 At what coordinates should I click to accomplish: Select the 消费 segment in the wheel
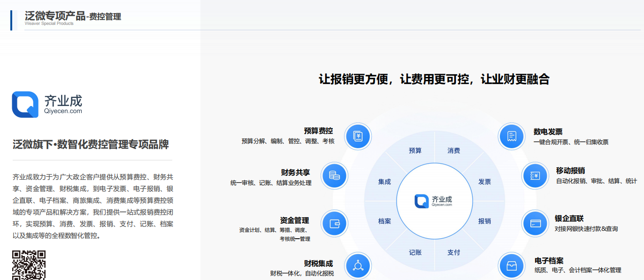click(x=453, y=150)
